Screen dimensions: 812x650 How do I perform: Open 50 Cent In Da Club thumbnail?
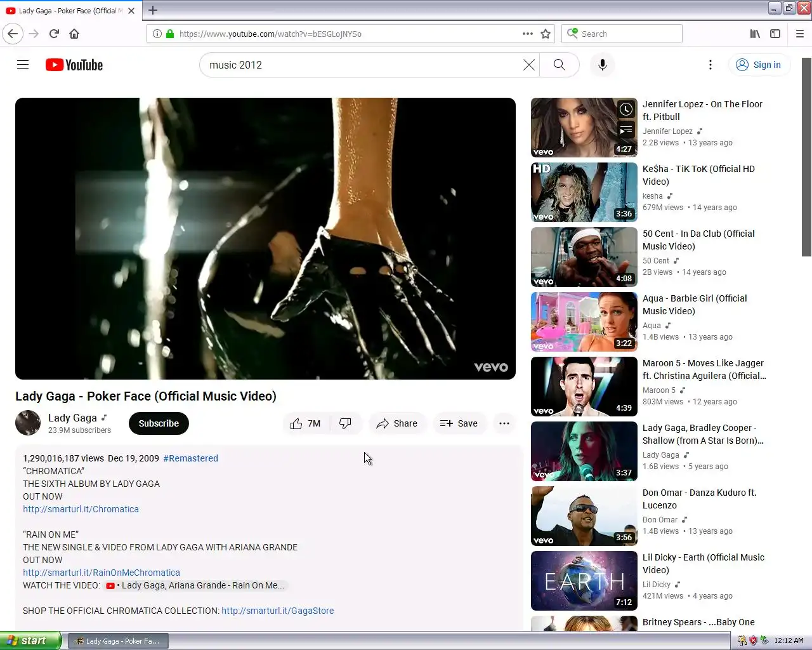tap(584, 257)
